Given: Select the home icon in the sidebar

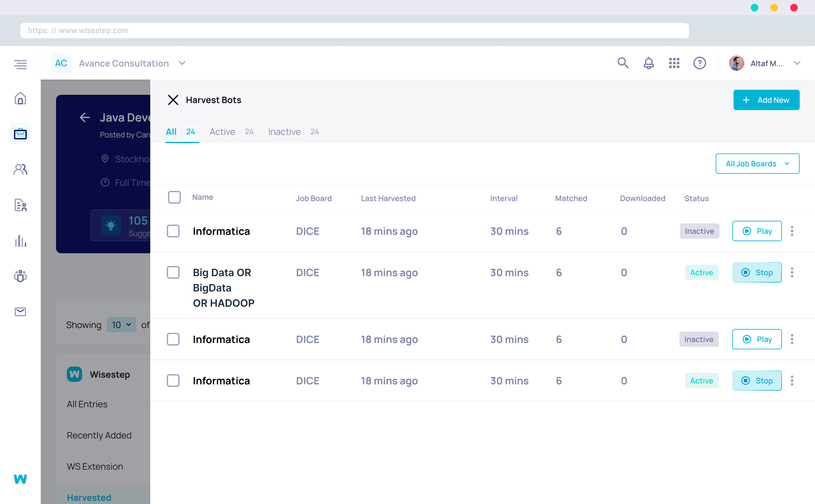Looking at the screenshot, I should tap(20, 99).
